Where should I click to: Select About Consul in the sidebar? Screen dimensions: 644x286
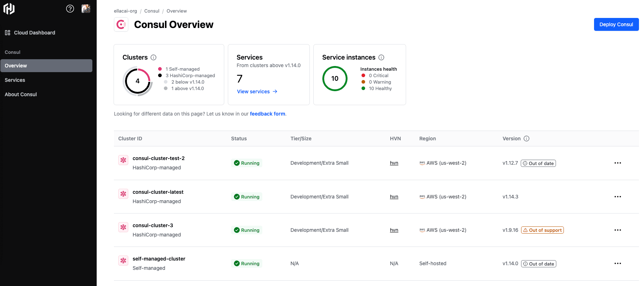click(21, 94)
